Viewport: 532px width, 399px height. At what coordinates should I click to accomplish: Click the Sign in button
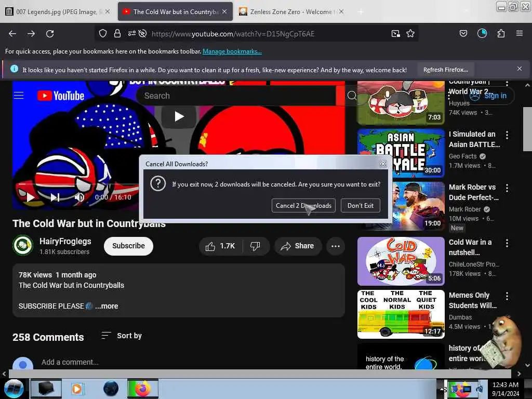coord(489,96)
